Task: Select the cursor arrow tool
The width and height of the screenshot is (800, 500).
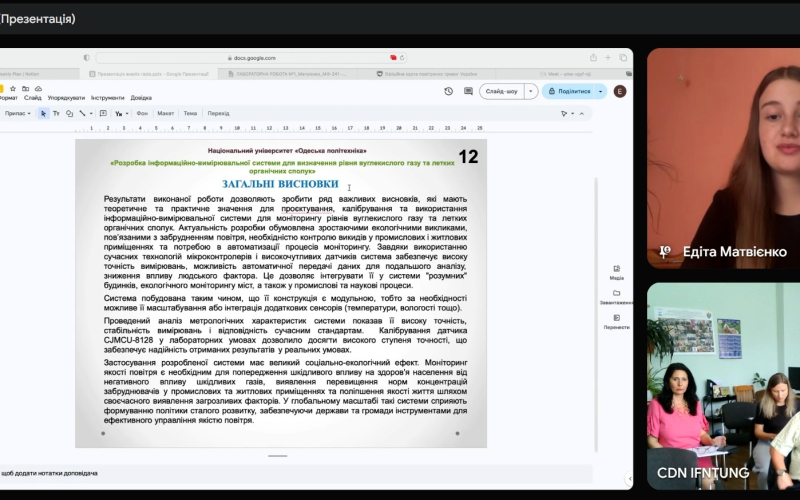Action: (43, 113)
